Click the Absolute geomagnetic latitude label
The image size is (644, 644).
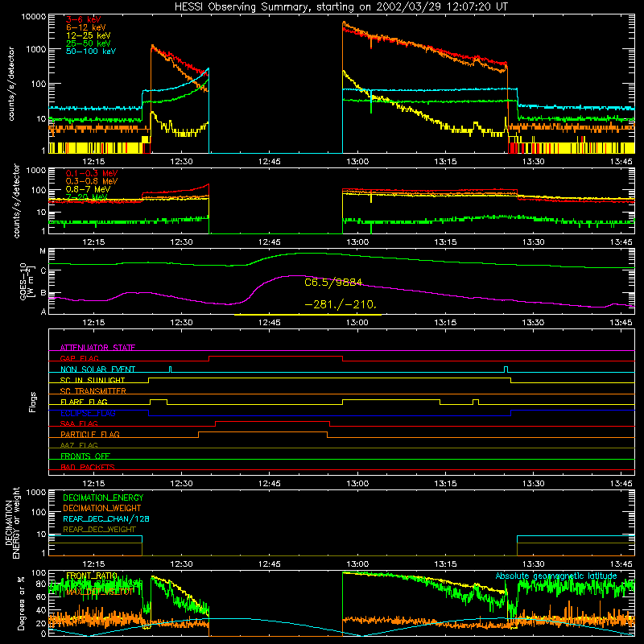(x=556, y=576)
